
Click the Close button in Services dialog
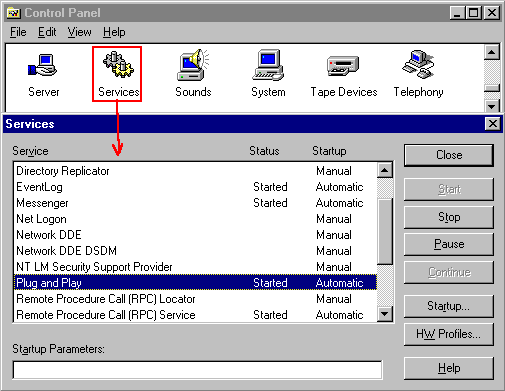click(x=449, y=155)
